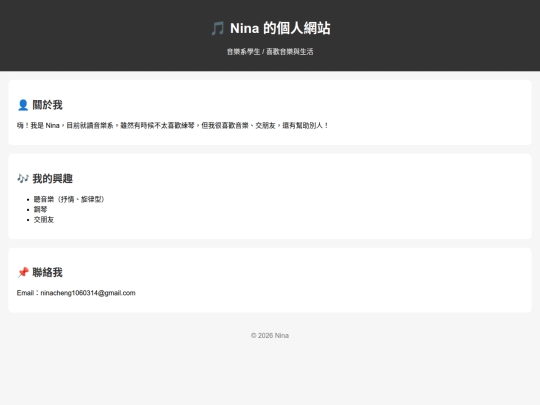The width and height of the screenshot is (540, 405).
Task: Click the subtitle "音樂系學生 / 喜歡音樂與生活"
Action: (270, 52)
